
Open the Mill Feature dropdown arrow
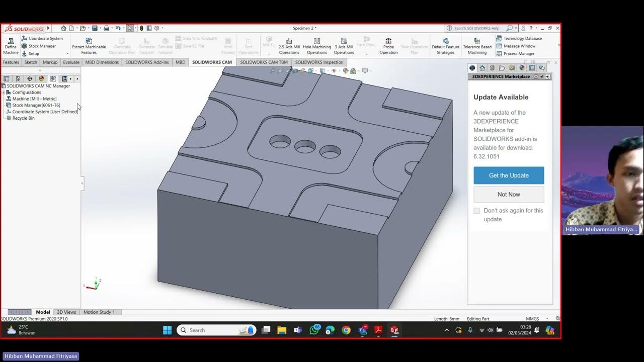(x=269, y=53)
